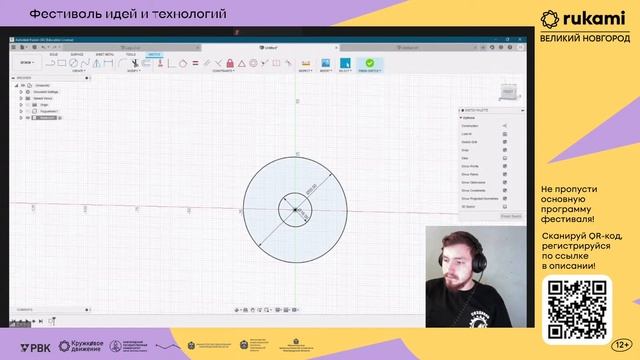Open the File menu icon in top bar
The width and height of the screenshot is (640, 360).
(23, 47)
